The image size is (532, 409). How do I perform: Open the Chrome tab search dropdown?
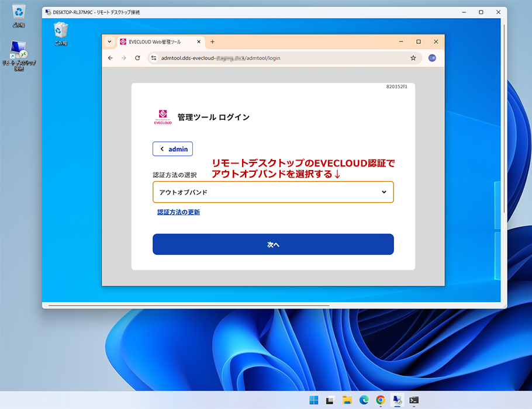[x=109, y=42]
